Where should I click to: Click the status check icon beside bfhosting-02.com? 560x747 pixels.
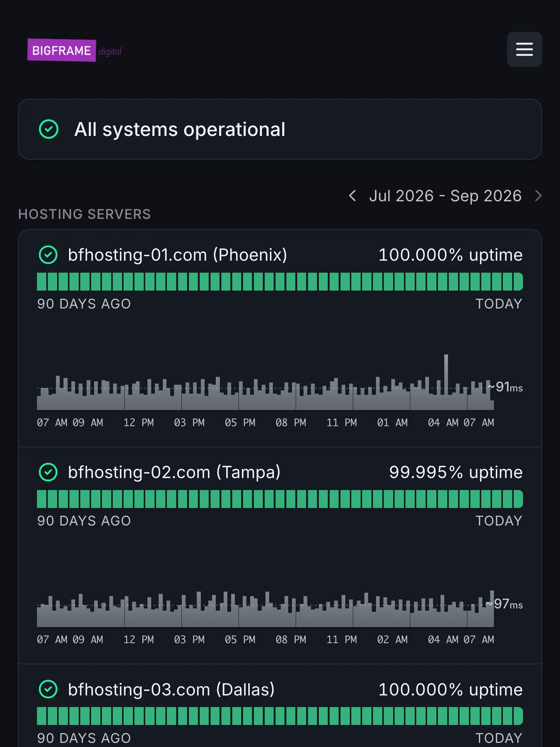click(x=48, y=472)
